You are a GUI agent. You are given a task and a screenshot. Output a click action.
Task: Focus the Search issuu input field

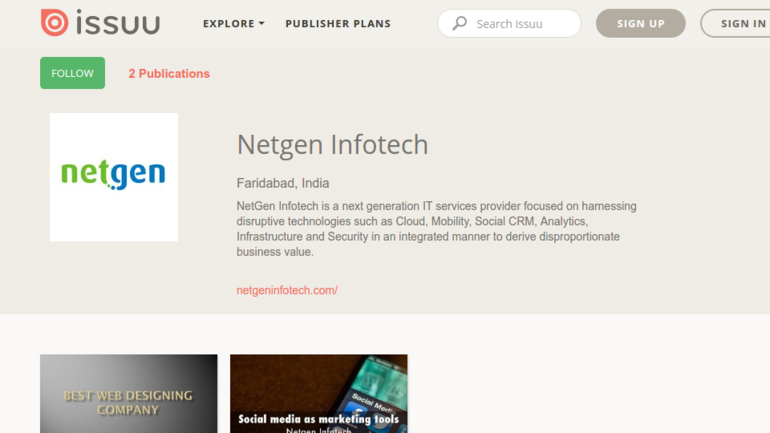(x=520, y=24)
